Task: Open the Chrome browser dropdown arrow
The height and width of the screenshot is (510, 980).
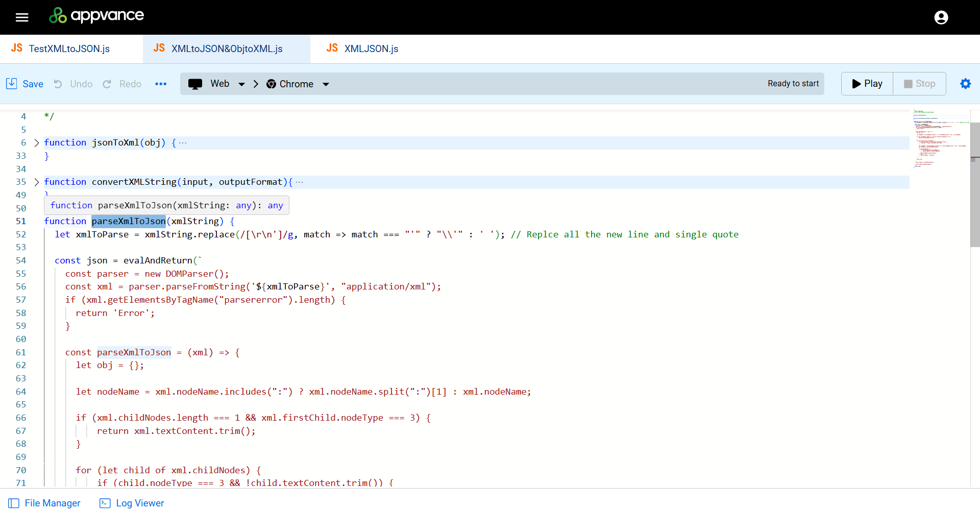Action: coord(326,84)
